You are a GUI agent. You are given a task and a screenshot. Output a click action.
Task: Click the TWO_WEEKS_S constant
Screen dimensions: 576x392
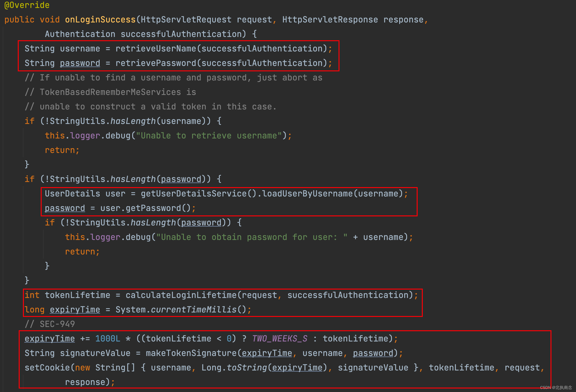tap(280, 339)
